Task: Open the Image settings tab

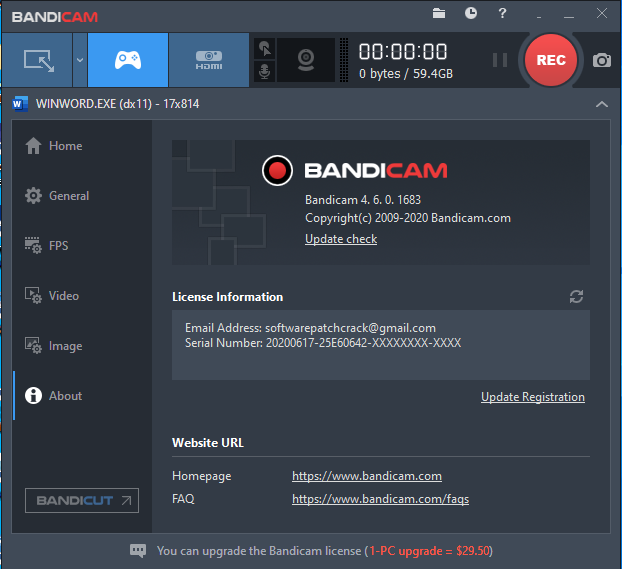Action: tap(82, 346)
